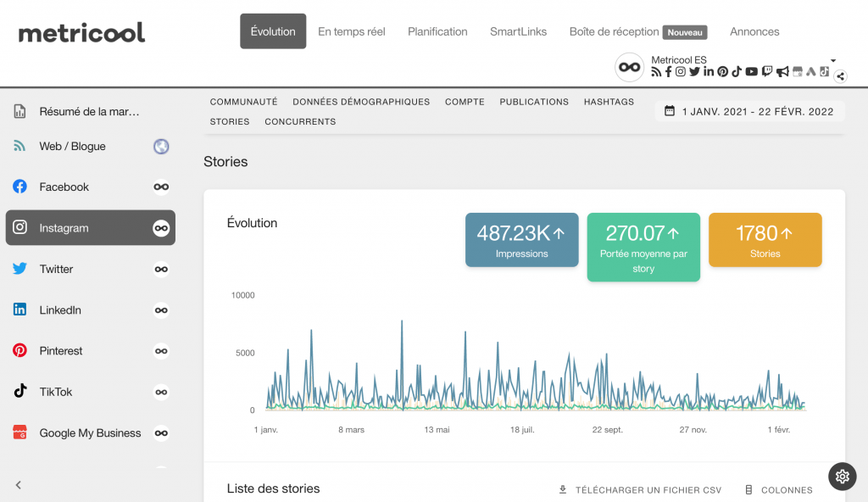
Task: Open the Metricool ES brand avatar
Action: [630, 67]
